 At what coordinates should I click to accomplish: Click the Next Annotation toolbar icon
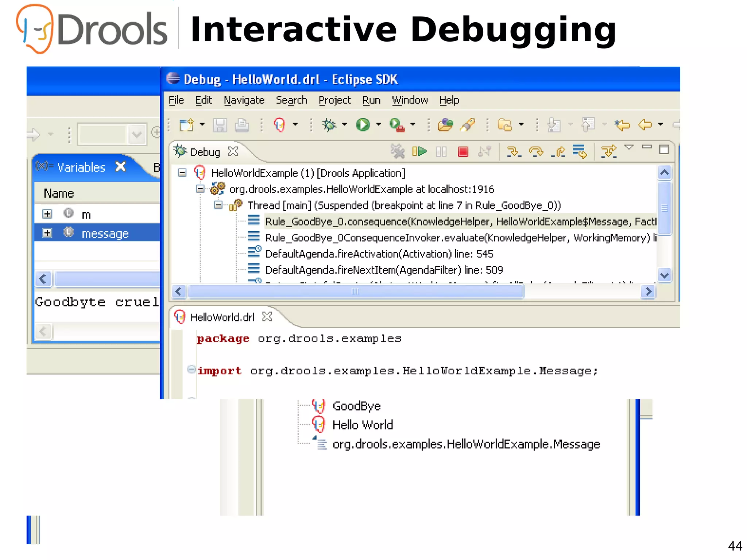(554, 125)
